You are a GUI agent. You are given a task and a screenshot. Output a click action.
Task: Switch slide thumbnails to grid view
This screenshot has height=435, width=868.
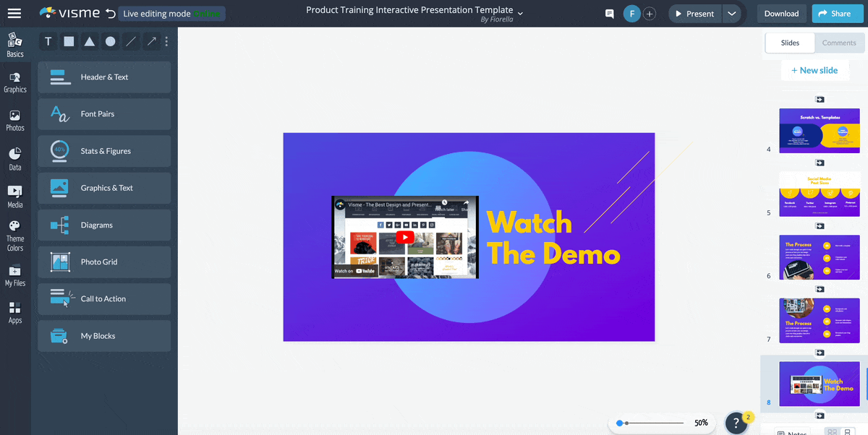coord(832,431)
